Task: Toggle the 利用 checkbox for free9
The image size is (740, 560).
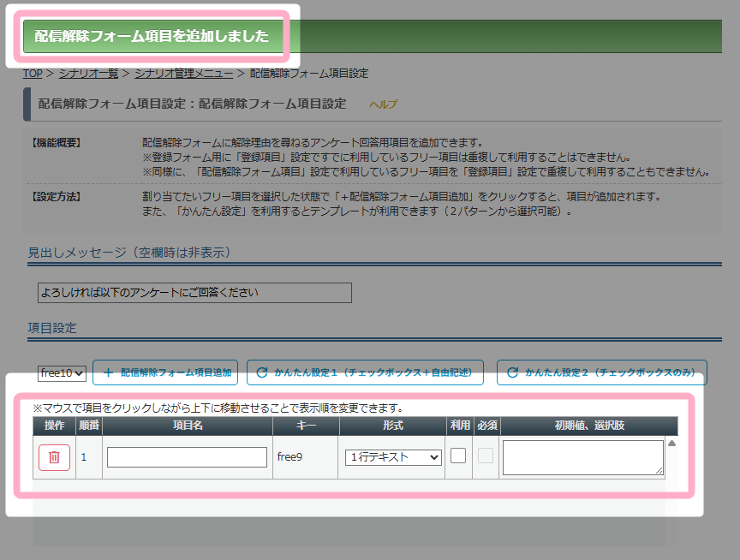Action: coord(458,456)
